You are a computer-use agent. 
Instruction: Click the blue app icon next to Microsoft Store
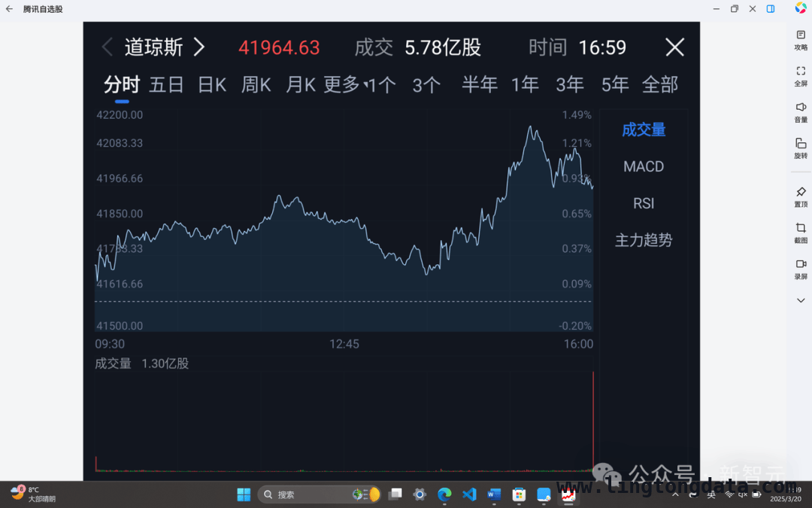[x=544, y=494]
